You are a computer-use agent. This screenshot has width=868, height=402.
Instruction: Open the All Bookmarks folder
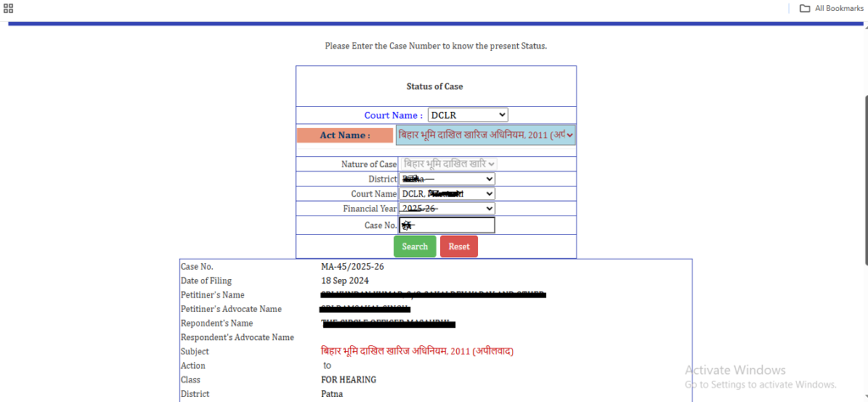tap(831, 8)
